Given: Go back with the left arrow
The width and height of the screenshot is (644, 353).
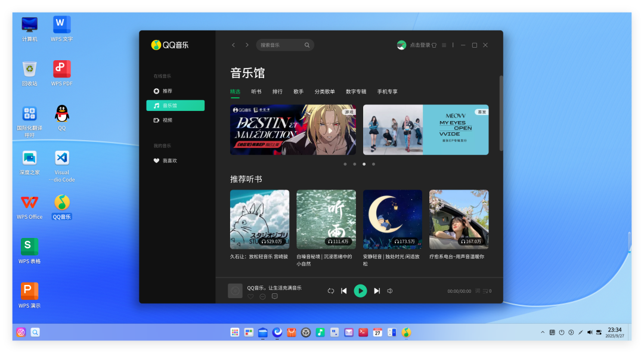Looking at the screenshot, I should coord(233,45).
